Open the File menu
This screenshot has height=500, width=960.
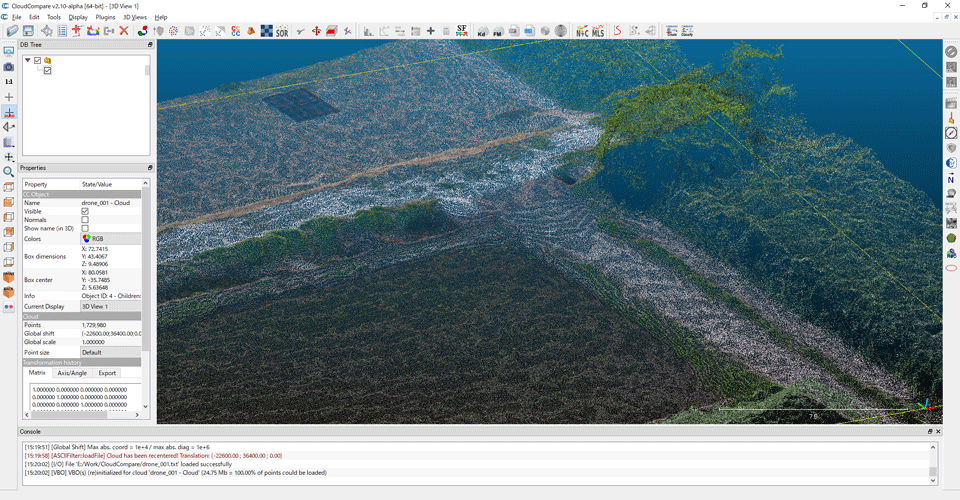point(17,17)
